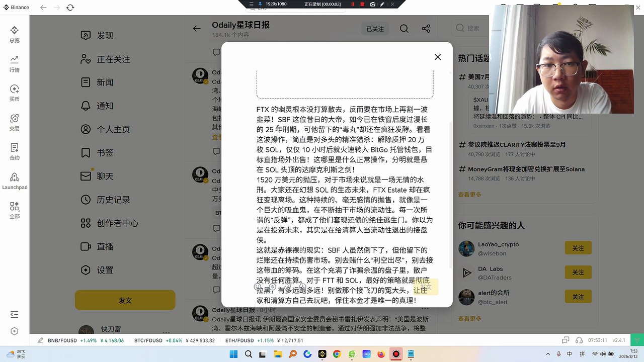Viewport: 644px width, 362px height.
Task: Click the taskbar Windows search icon
Action: pyautogui.click(x=249, y=354)
